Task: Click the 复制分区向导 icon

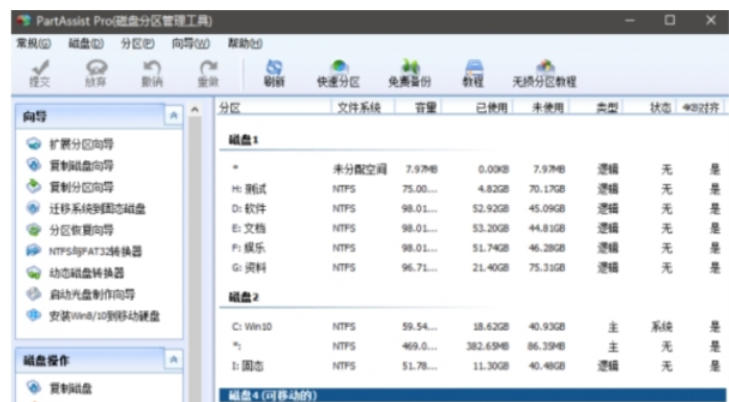Action: tap(33, 186)
